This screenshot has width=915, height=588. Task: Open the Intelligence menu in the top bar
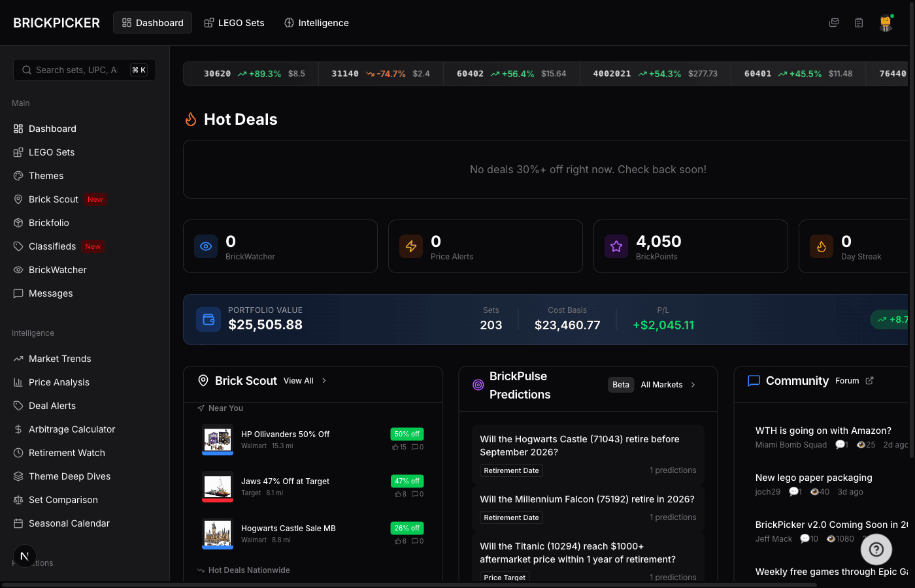coord(316,22)
